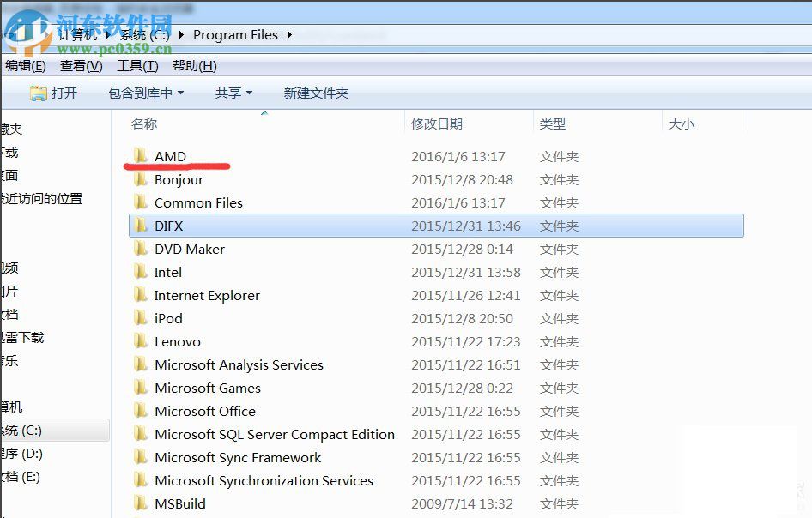The width and height of the screenshot is (812, 518).
Task: Open the 包含到库中 dropdown
Action: point(146,93)
